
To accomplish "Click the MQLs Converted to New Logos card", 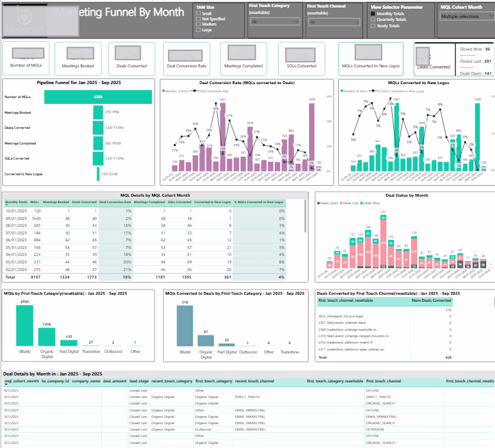I will pos(371,59).
